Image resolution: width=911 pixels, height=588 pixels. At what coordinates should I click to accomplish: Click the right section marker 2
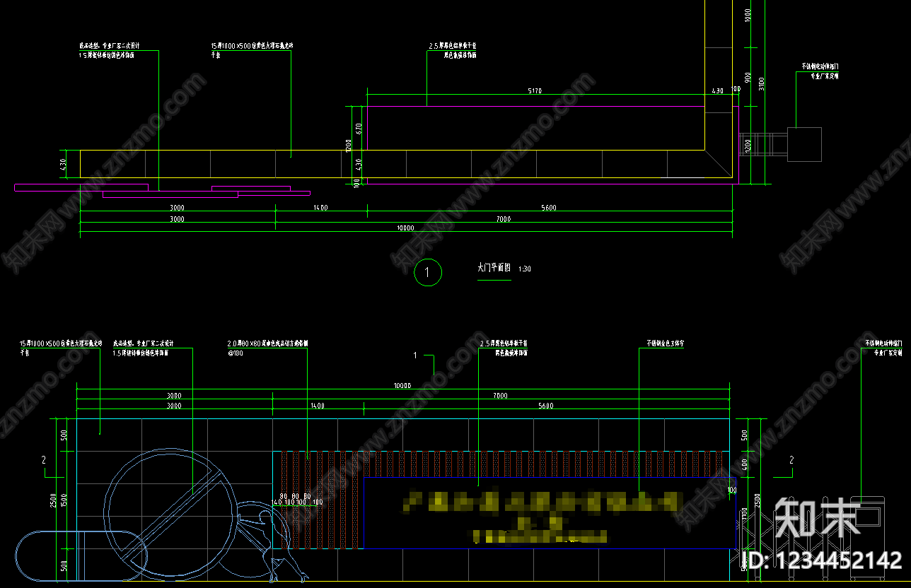(x=790, y=460)
